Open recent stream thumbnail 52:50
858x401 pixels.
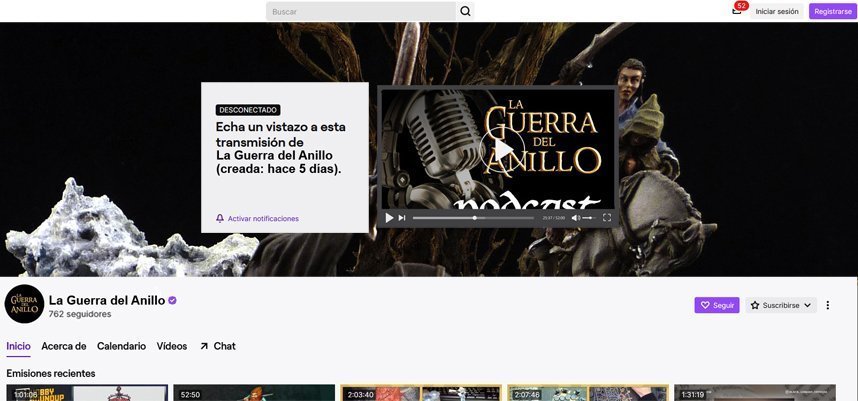pyautogui.click(x=254, y=393)
